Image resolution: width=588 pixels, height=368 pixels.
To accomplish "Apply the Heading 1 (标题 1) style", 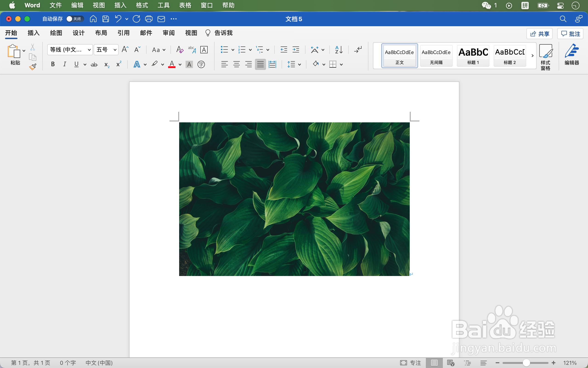I will (473, 56).
